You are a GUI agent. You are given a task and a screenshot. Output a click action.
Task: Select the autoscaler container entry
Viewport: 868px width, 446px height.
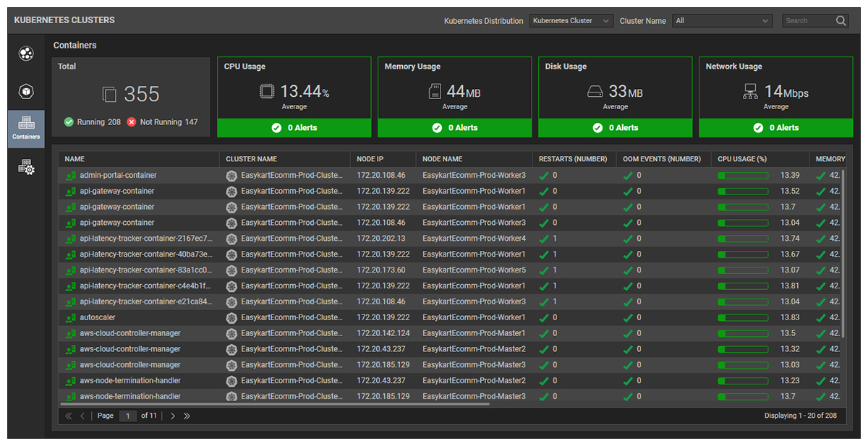[x=98, y=317]
